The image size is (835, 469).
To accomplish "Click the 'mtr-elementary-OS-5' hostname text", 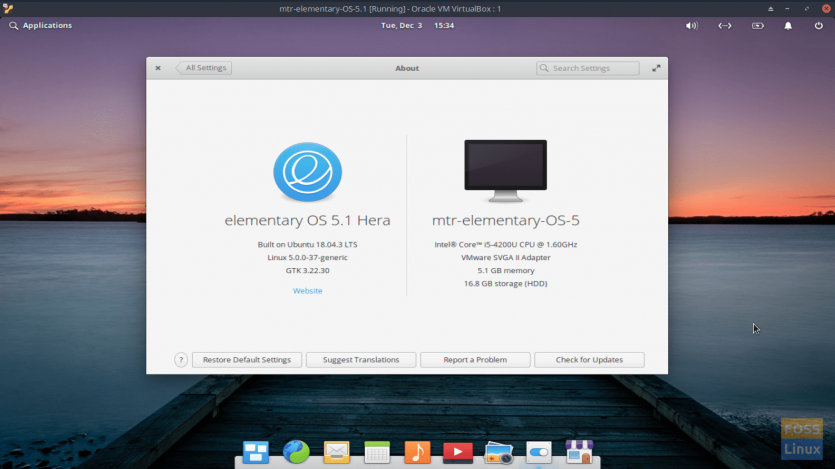I will point(505,220).
